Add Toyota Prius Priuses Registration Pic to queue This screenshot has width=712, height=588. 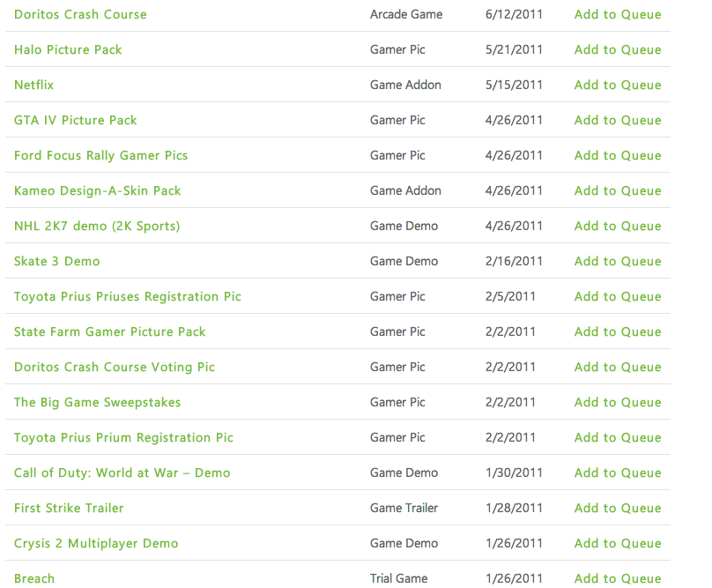coord(618,297)
